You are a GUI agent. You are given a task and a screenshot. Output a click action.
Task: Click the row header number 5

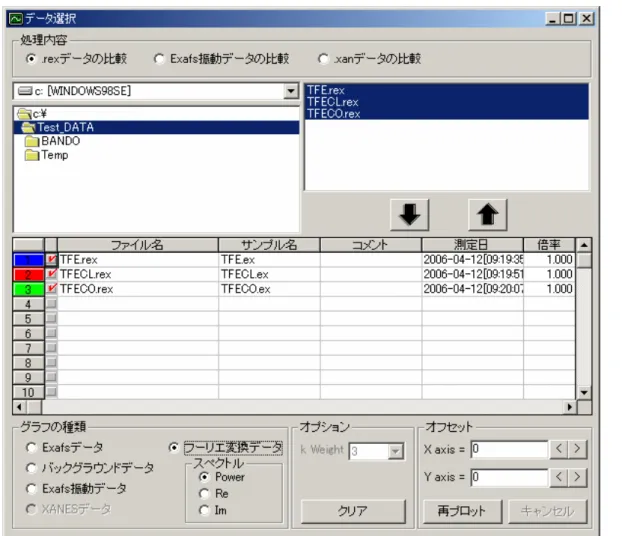tap(28, 319)
